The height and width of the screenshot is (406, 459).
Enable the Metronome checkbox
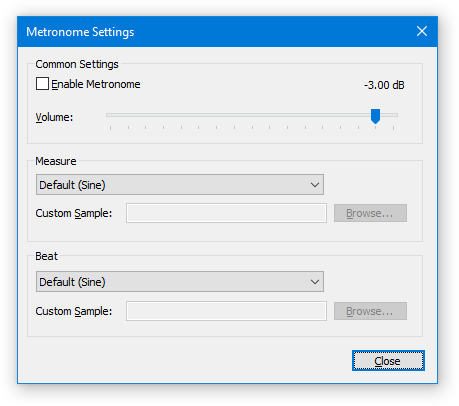click(x=42, y=84)
